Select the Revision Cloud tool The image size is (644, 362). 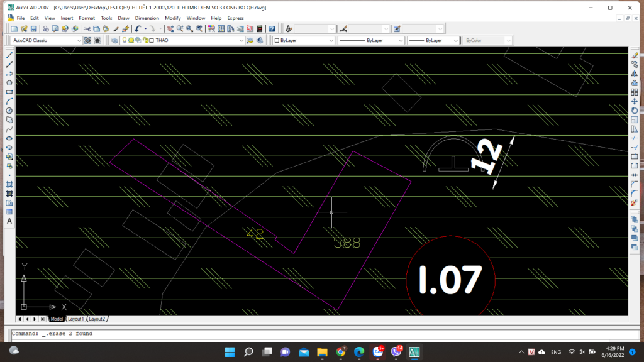(x=9, y=120)
